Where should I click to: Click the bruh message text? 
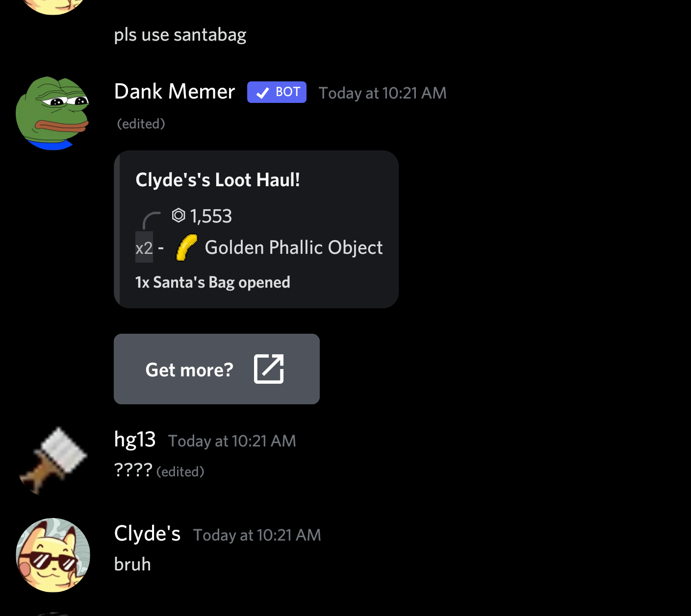point(132,564)
